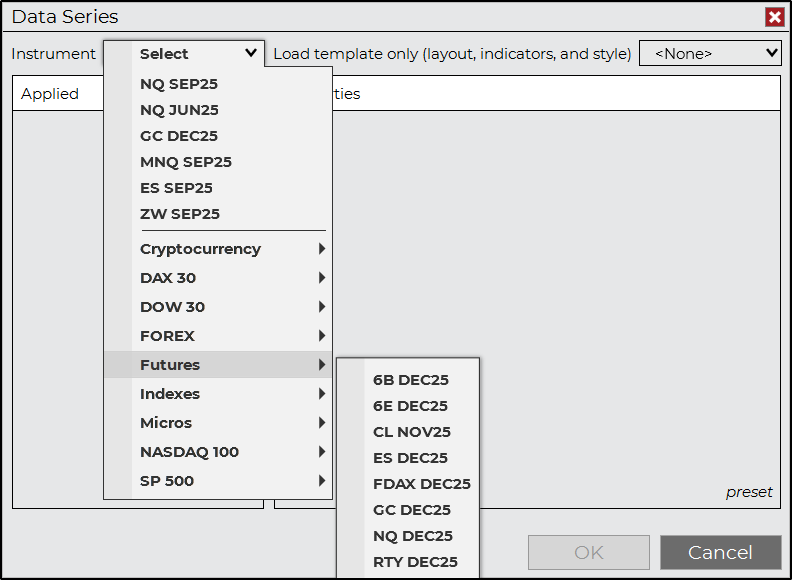This screenshot has height=580, width=792.
Task: Select NQ DEC25 from Futures list
Action: click(408, 536)
